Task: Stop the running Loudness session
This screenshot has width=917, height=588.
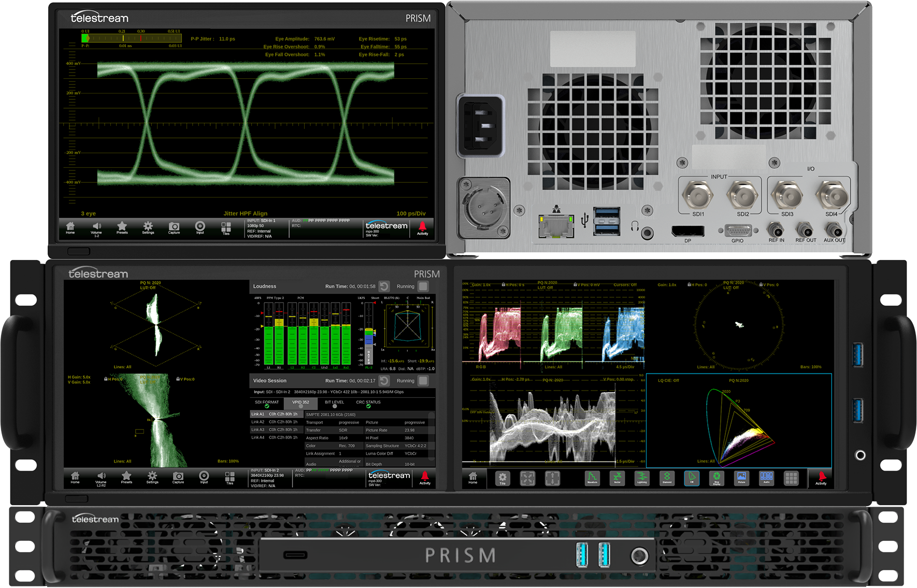Action: (423, 286)
